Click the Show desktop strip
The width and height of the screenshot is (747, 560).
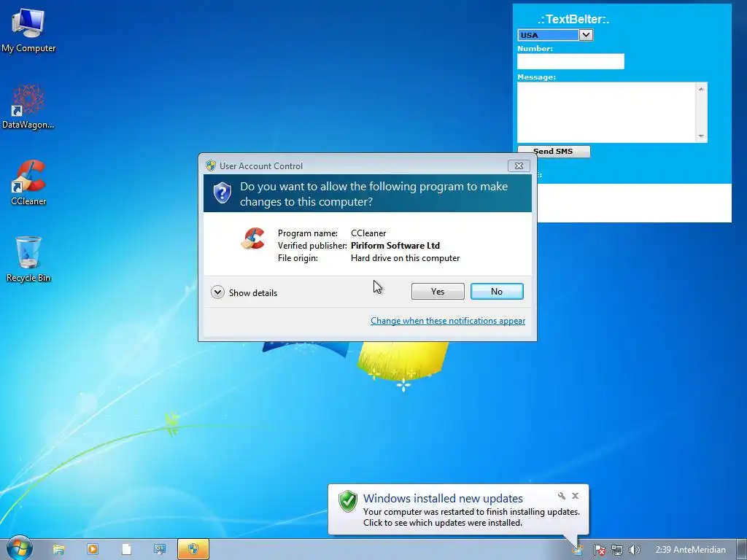tap(742, 550)
